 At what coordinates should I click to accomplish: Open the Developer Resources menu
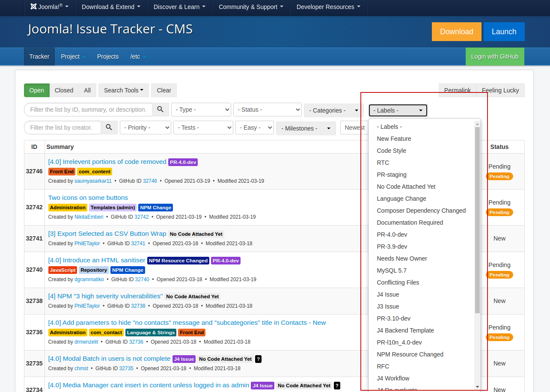[328, 7]
